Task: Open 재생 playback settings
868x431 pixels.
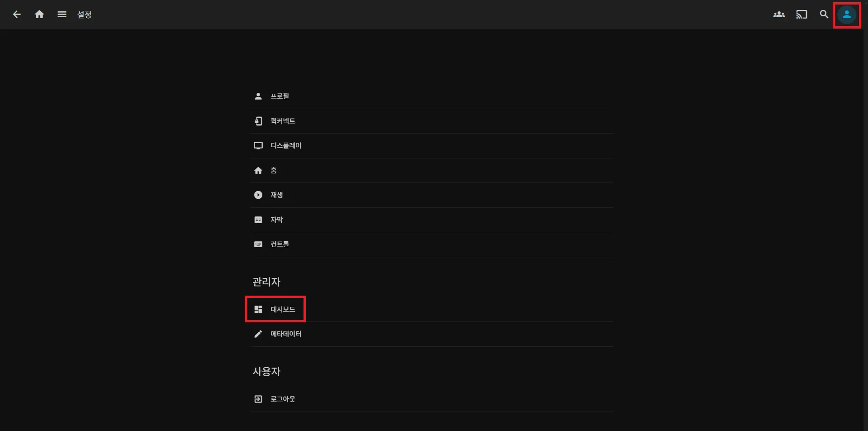Action: point(276,195)
